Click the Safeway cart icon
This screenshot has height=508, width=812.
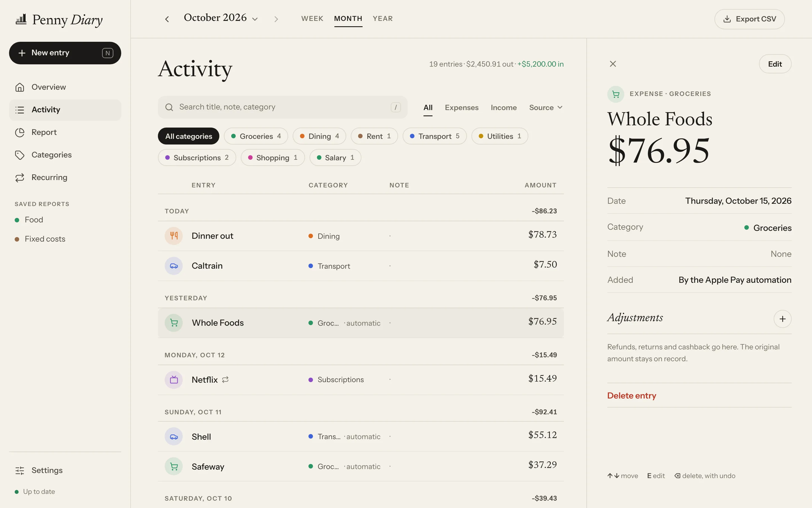pos(173,466)
